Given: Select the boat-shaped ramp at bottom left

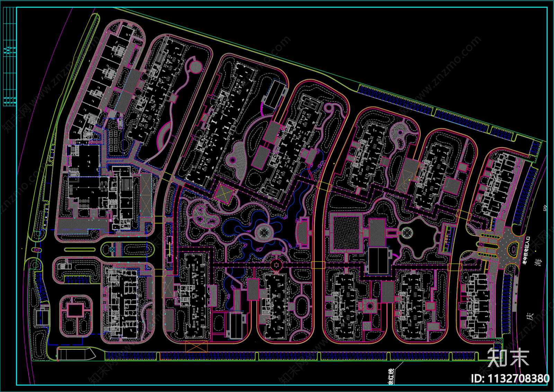Looking at the screenshot, I should 76,354.
